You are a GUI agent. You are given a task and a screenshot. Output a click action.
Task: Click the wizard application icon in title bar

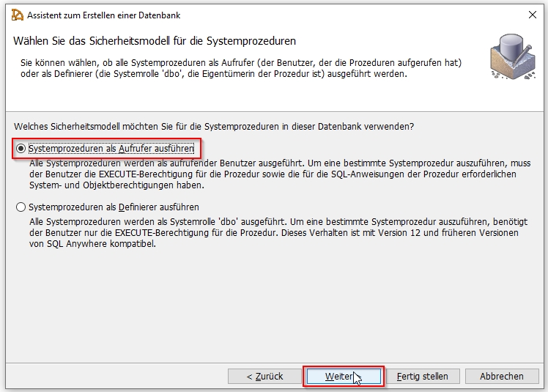pyautogui.click(x=17, y=15)
